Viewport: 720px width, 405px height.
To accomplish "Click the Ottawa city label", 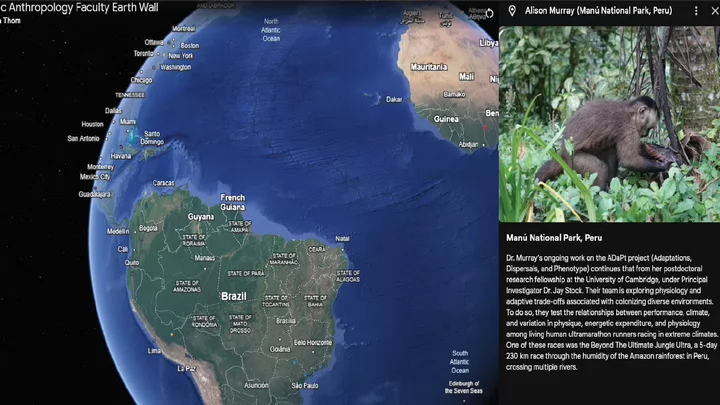I will (x=154, y=42).
